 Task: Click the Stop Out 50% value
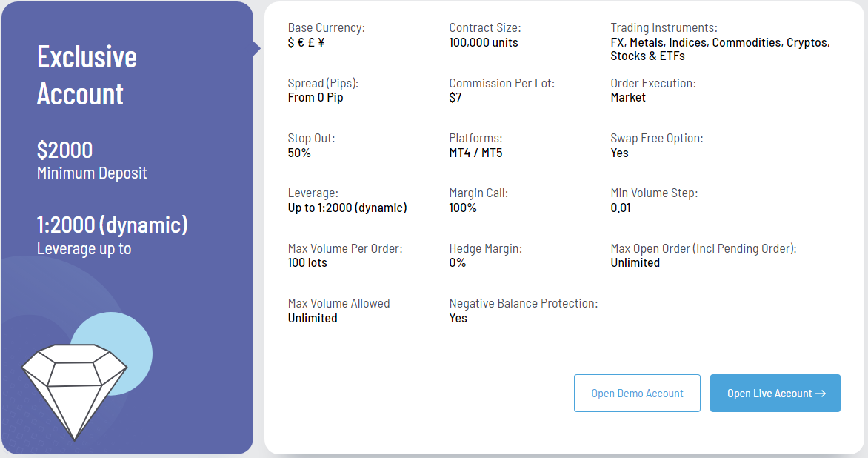(299, 153)
